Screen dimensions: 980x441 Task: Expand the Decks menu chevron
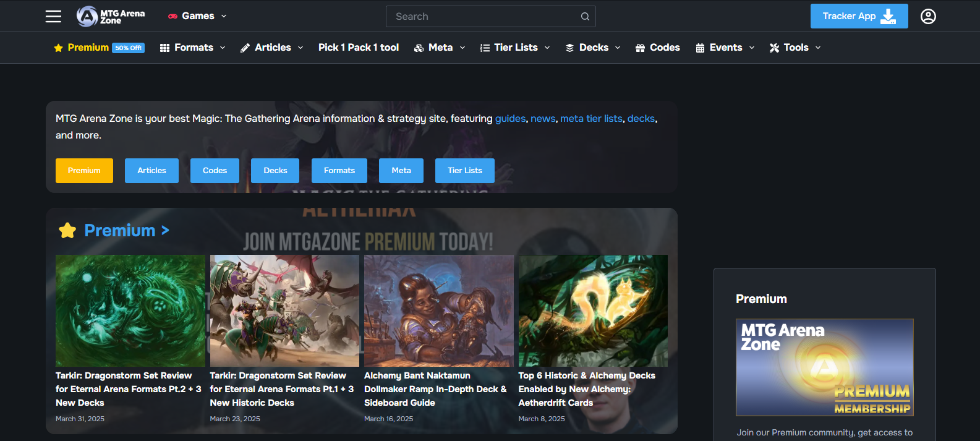[618, 48]
